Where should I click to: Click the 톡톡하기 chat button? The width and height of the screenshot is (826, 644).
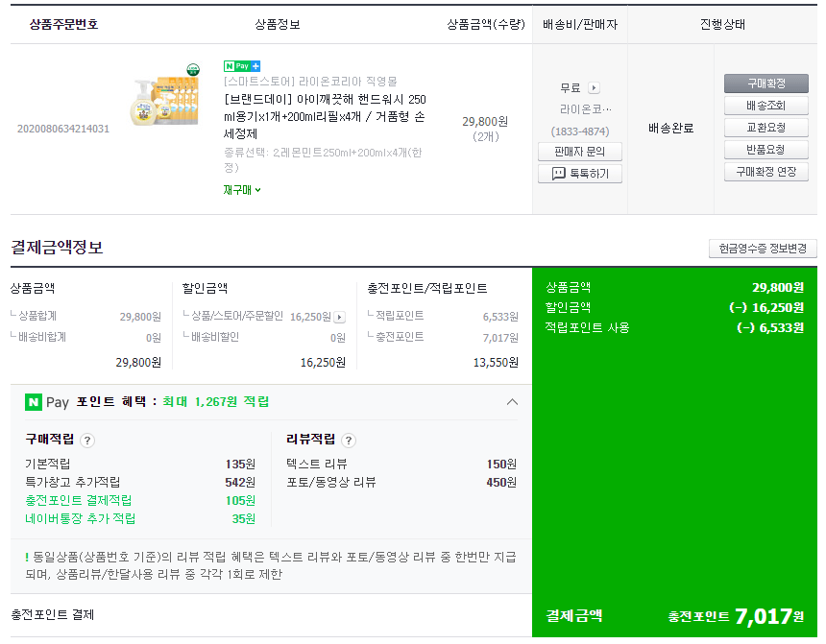pos(579,174)
